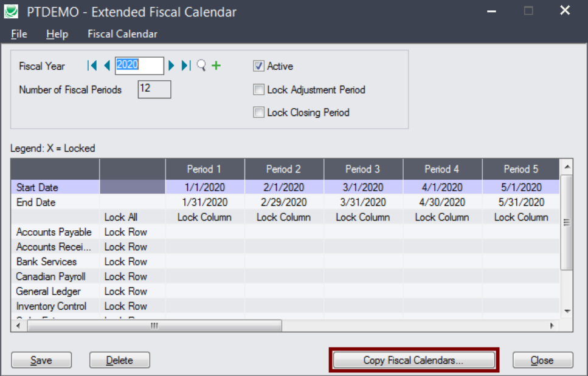Select Accounts Payable row label
This screenshot has width=588, height=376.
coord(55,232)
